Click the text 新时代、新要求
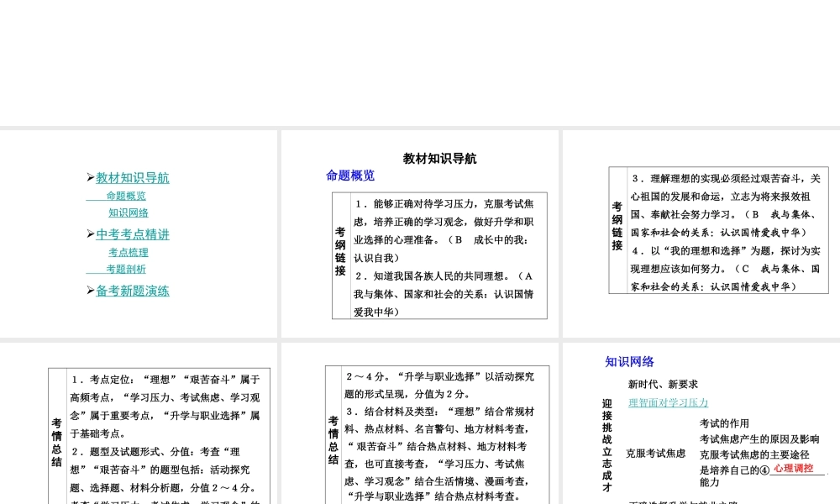 664,385
